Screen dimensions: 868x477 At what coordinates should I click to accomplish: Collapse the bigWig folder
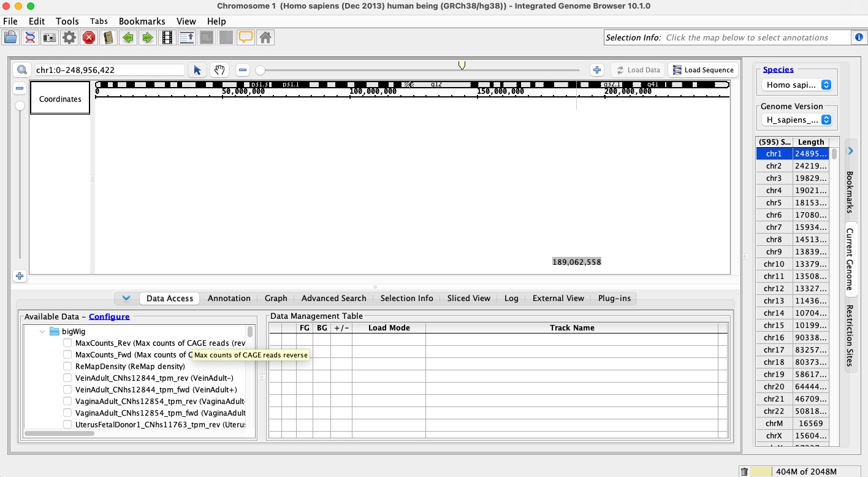click(x=42, y=331)
